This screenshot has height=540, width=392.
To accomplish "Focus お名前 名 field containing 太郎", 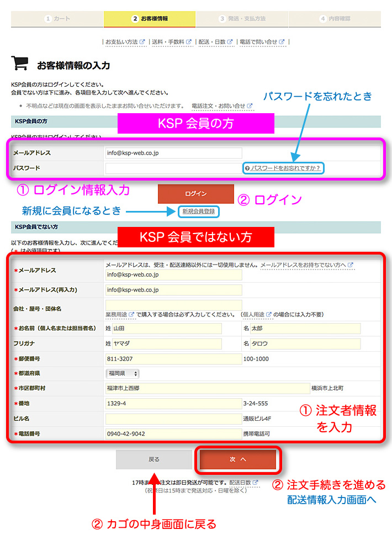I will (305, 329).
